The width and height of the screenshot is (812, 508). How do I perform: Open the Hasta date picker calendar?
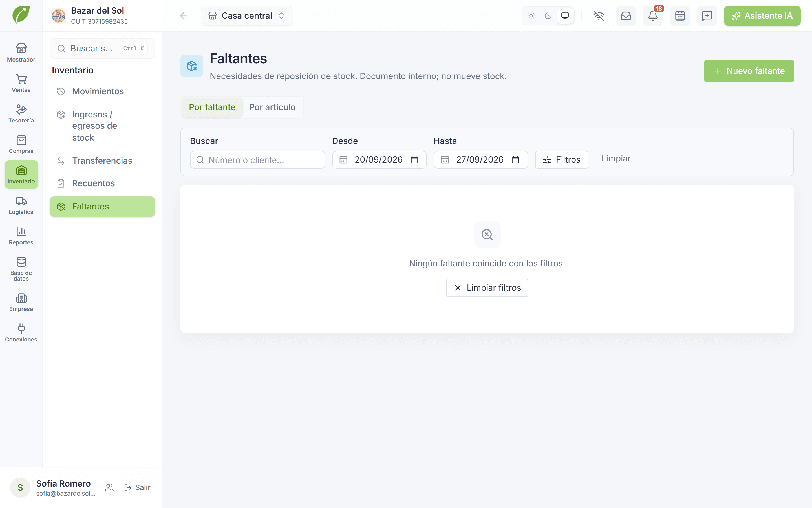pos(516,159)
